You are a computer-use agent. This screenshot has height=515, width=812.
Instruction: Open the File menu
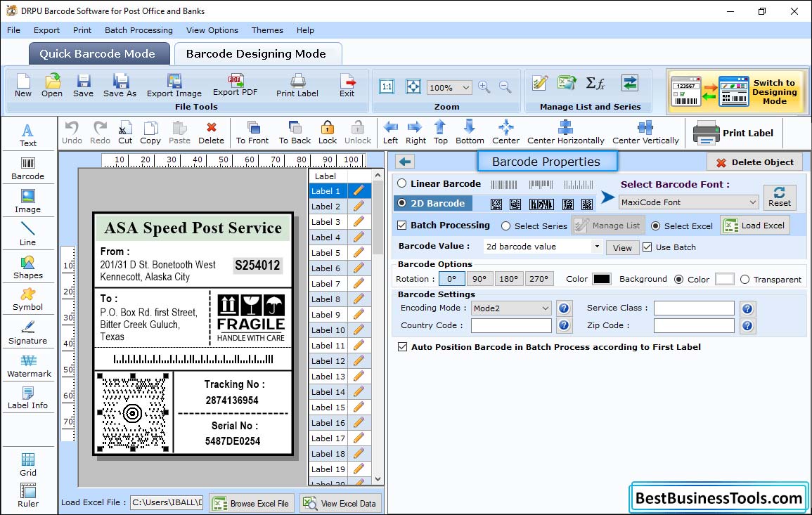(x=14, y=30)
